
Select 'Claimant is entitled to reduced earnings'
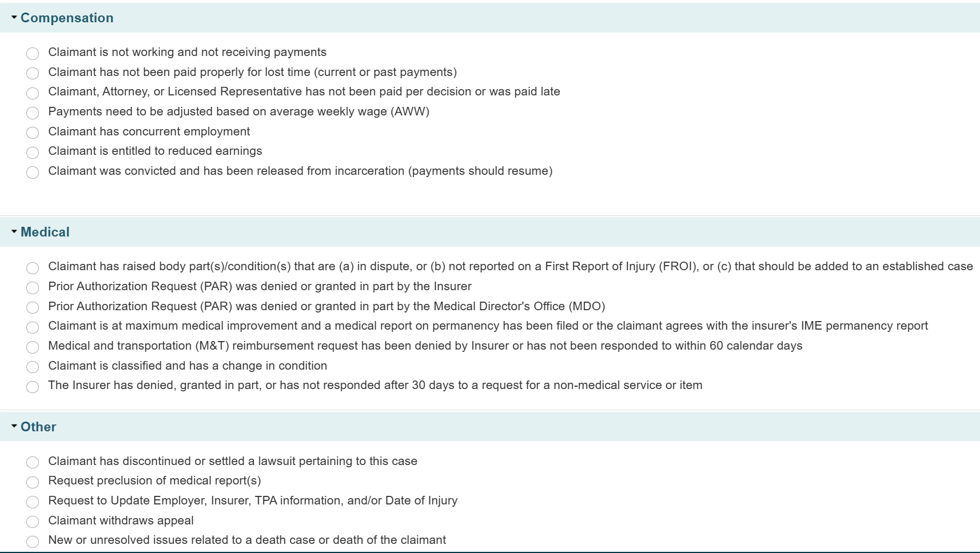[33, 152]
